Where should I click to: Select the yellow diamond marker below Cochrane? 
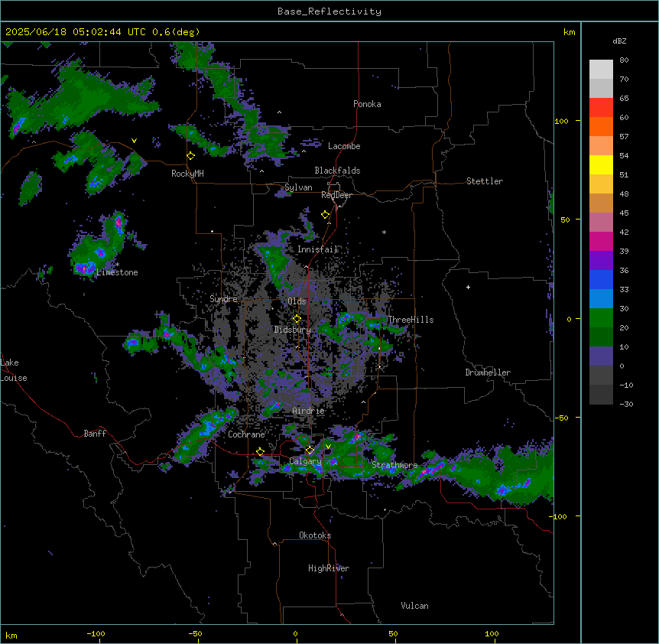click(x=260, y=452)
